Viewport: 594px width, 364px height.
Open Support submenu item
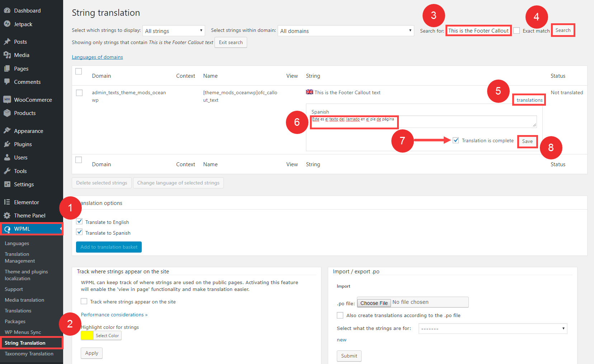click(14, 289)
